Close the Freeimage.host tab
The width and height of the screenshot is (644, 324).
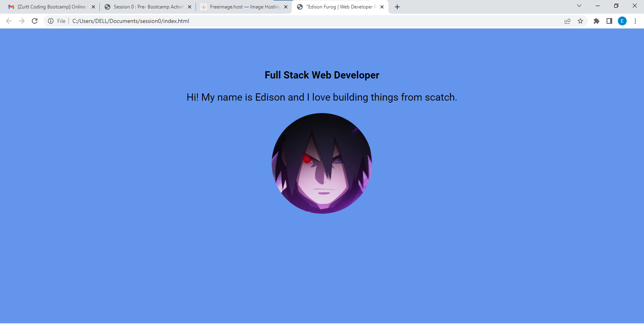pyautogui.click(x=286, y=7)
